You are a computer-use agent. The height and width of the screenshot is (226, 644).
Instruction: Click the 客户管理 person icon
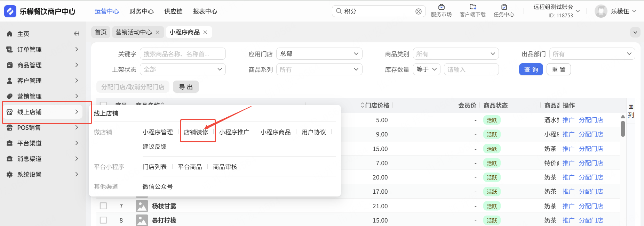[x=10, y=81]
